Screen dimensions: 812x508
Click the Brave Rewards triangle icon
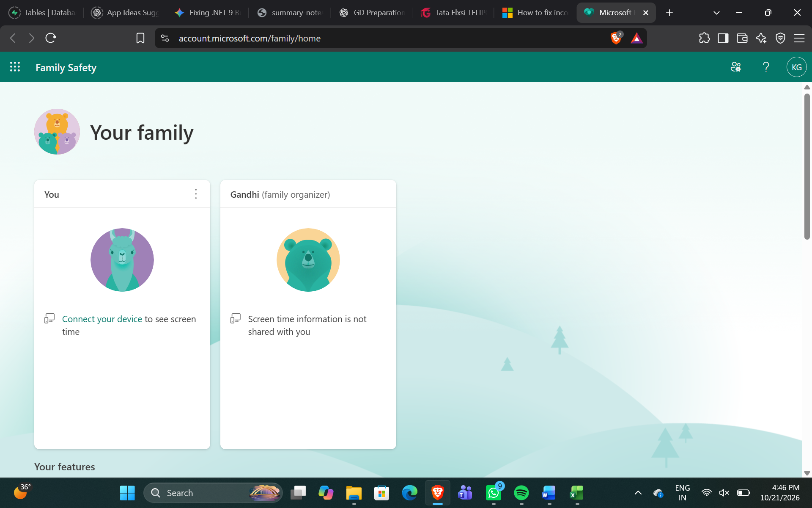pos(636,38)
